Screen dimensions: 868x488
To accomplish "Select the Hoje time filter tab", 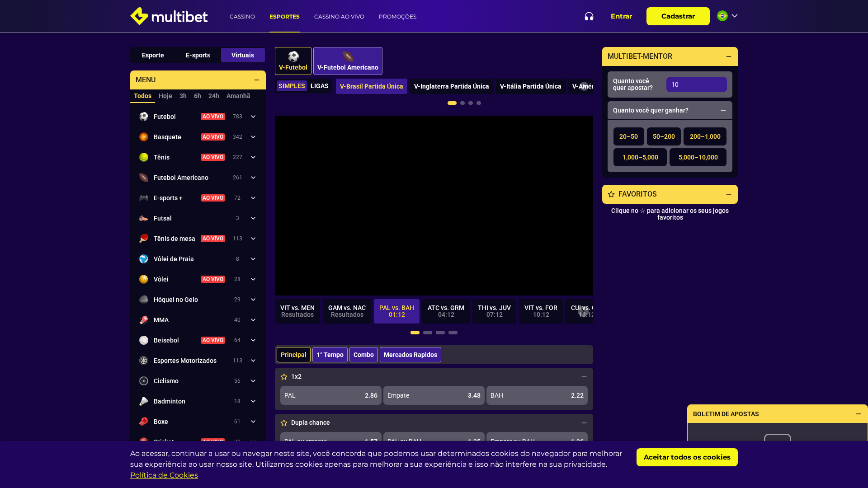I will pos(165,96).
